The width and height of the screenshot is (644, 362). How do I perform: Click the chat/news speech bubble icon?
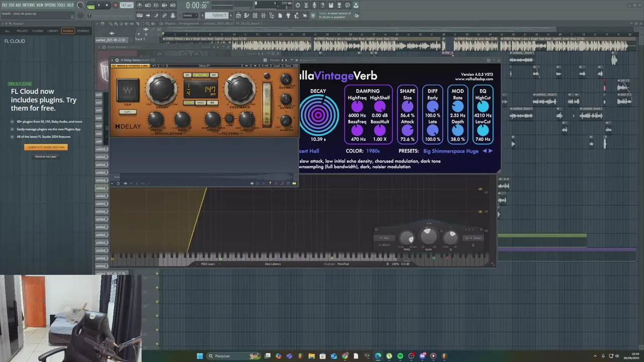348,5
